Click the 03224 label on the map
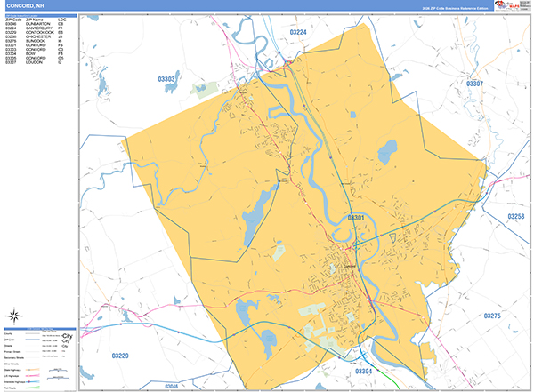Image resolution: width=534 pixels, height=392 pixels. [x=298, y=32]
